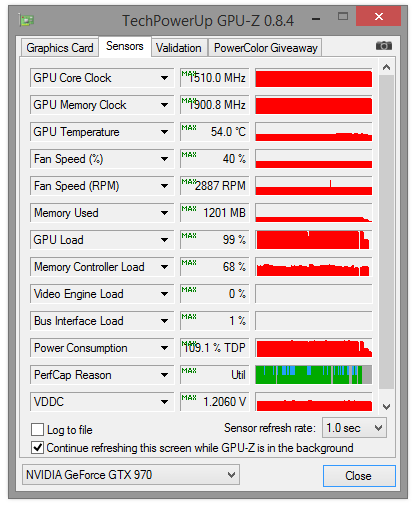Click the 99 % GPU Load value

pos(215,240)
